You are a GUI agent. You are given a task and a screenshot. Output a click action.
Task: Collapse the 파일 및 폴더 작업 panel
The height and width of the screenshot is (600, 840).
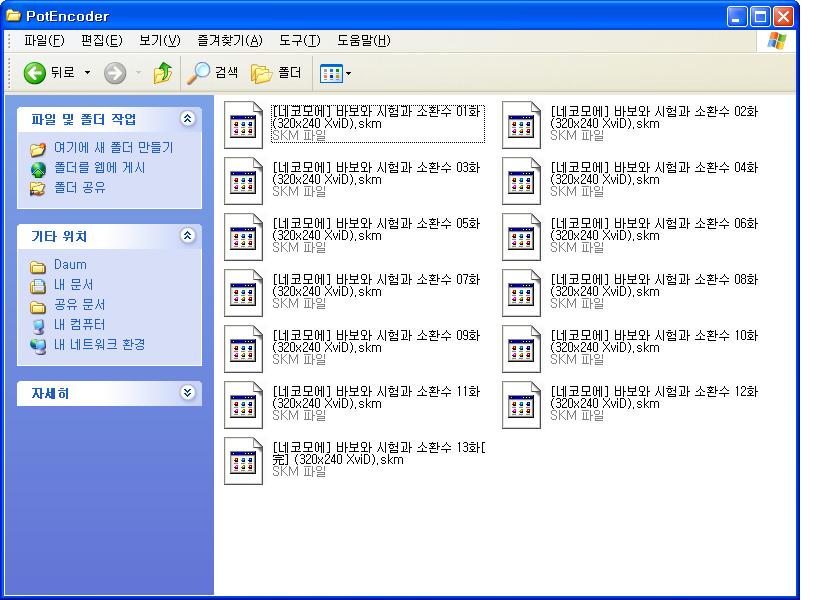pyautogui.click(x=187, y=119)
